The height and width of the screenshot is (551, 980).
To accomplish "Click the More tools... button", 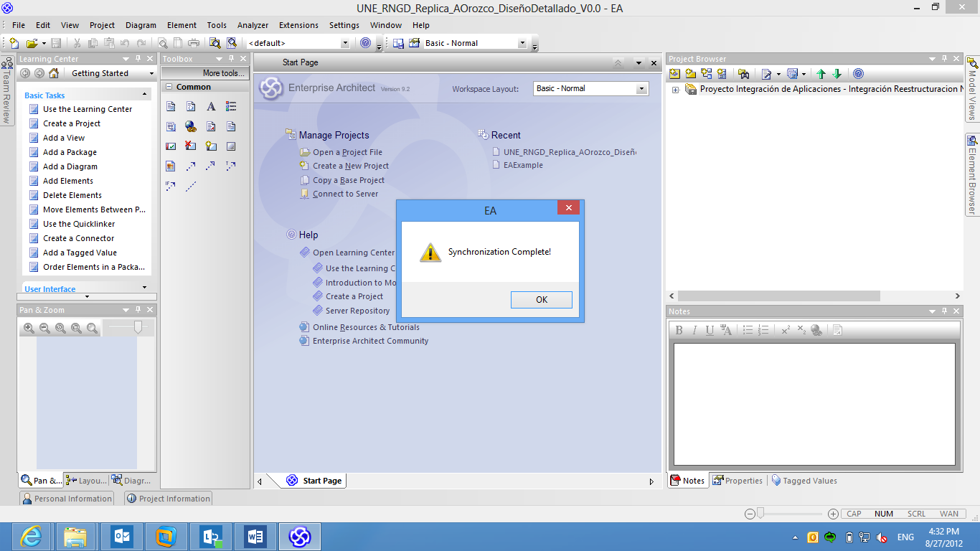I will click(x=205, y=73).
